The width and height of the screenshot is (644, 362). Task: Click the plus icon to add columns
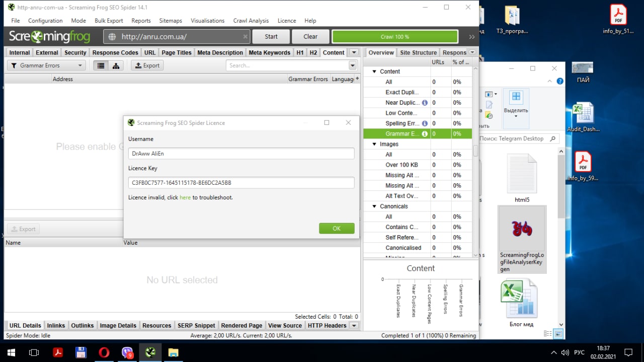click(x=357, y=79)
